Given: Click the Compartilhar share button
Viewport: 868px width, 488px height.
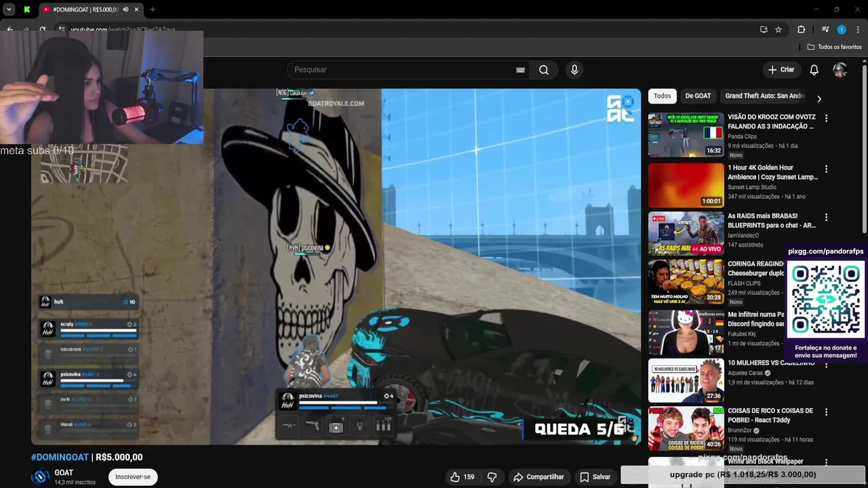Looking at the screenshot, I should (538, 477).
